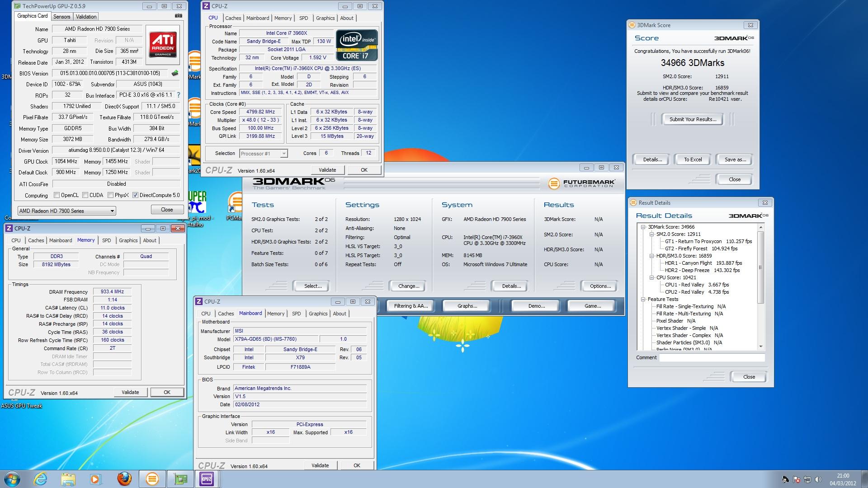This screenshot has height=488, width=868.
Task: Click the network tray icon
Action: (x=807, y=479)
